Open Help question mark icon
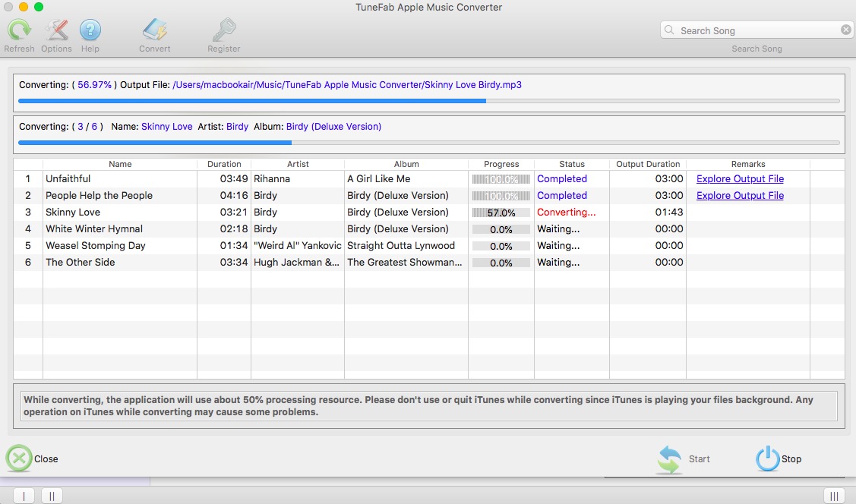Screen dimensions: 856x504 tap(90, 30)
